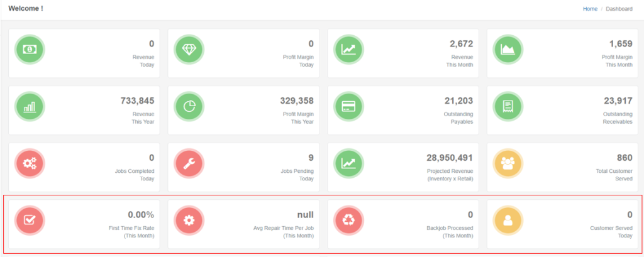Viewport: 644px width, 257px height.
Task: Click the Jobs Completed Today gears icon
Action: [x=30, y=163]
